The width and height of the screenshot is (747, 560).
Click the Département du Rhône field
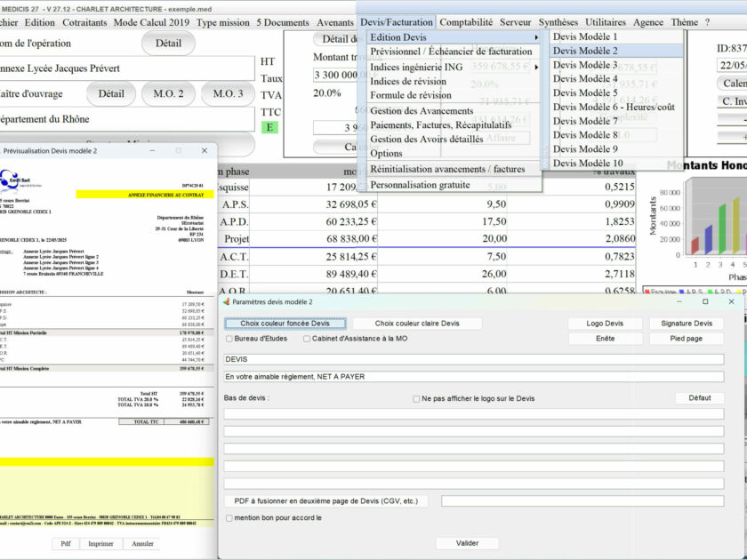click(126, 119)
